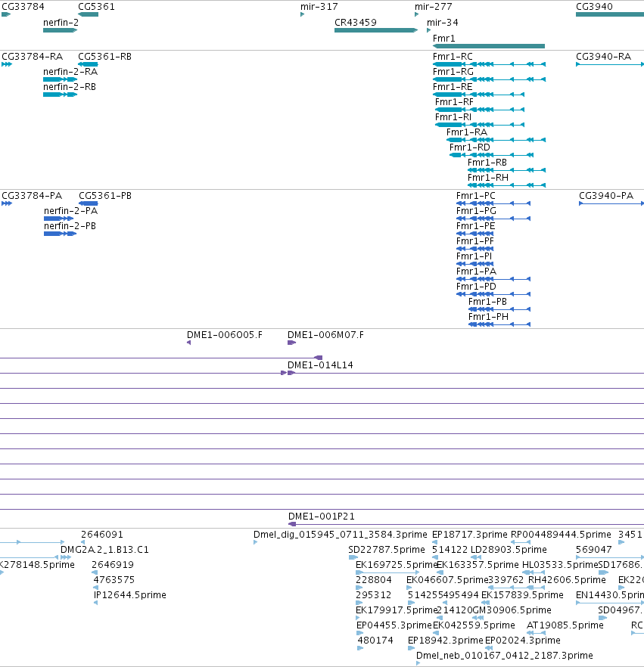The width and height of the screenshot is (644, 667).
Task: Click transcript Fmr1-RH label
Action: tap(488, 178)
